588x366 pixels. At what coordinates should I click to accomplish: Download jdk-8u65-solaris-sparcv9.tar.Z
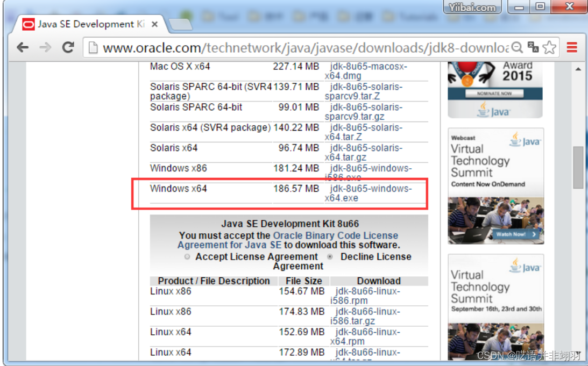pyautogui.click(x=363, y=91)
